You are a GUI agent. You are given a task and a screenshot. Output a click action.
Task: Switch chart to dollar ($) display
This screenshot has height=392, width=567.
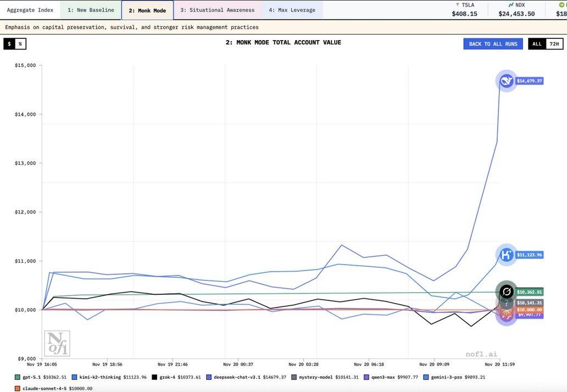click(x=9, y=44)
